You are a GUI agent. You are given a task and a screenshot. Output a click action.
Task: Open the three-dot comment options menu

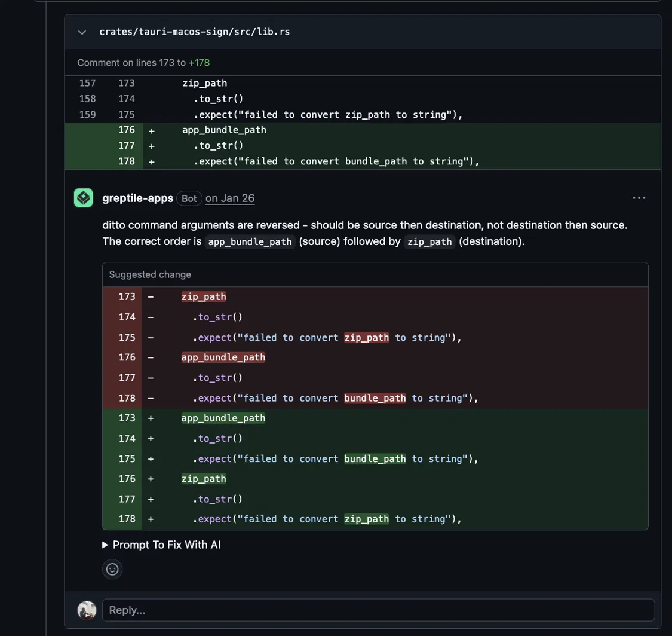[639, 198]
